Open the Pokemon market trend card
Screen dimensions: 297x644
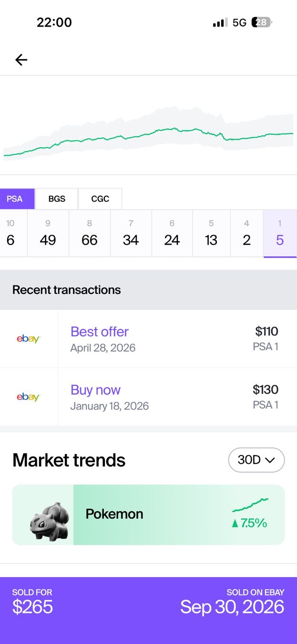[148, 515]
